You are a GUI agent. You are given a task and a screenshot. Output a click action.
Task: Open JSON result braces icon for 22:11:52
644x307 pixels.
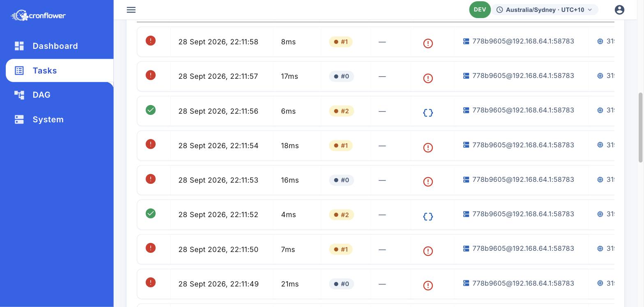(428, 216)
